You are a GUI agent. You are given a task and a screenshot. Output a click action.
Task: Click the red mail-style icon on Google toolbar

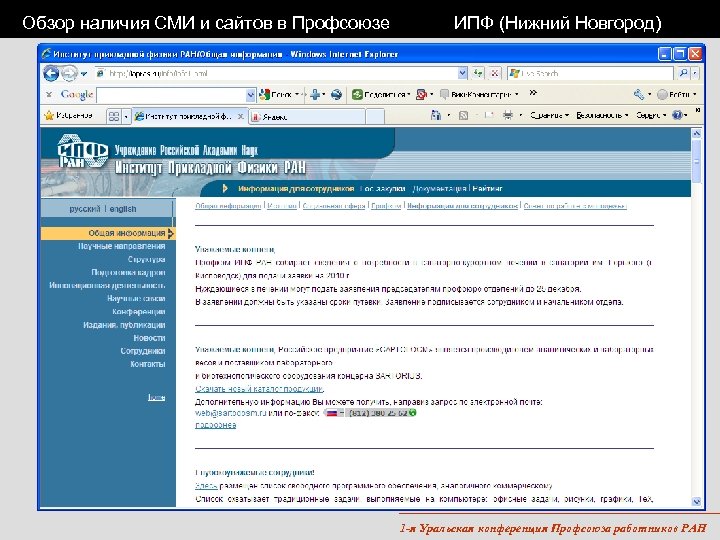pos(421,95)
